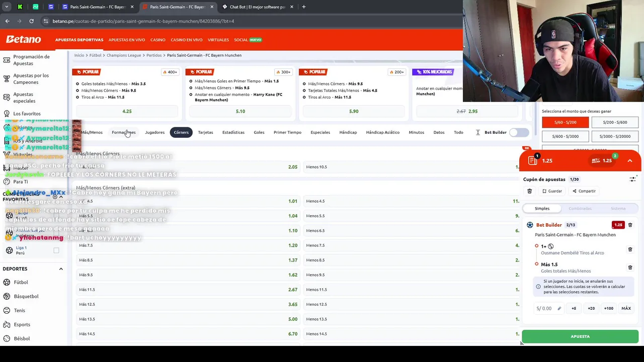Open the Jugadores market tab
This screenshot has height=362, width=644.
coord(154,132)
